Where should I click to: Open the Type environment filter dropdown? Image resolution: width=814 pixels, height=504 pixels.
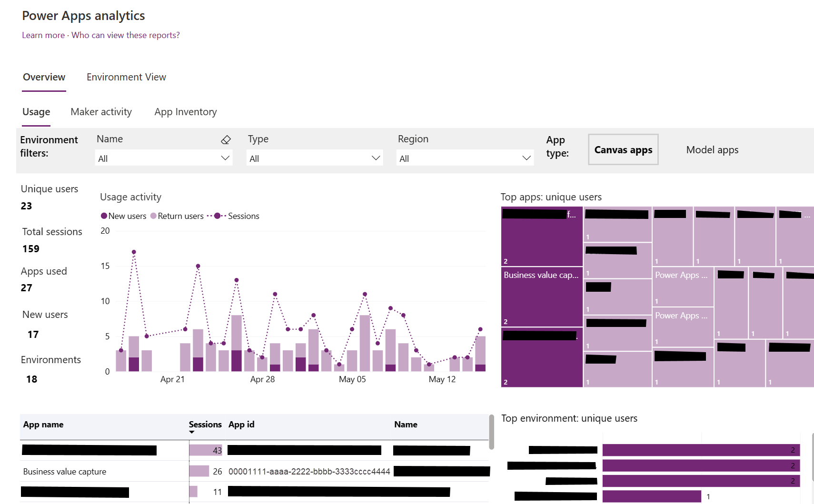click(x=315, y=158)
